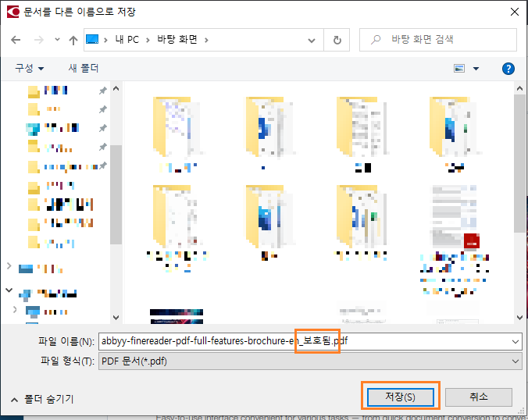This screenshot has width=528, height=420.
Task: Expand the child monitor node in tree
Action: click(15, 310)
